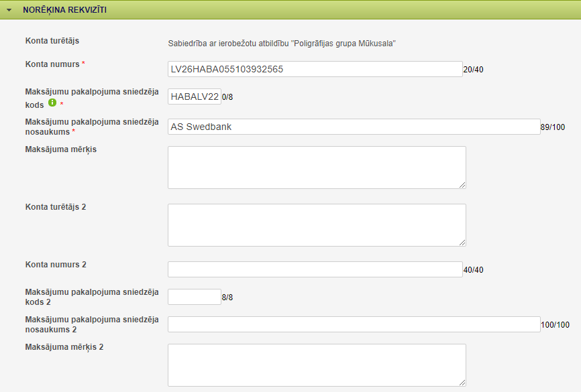Click into the Konta turētājs 2 text area
Viewport: 581px width, 392px height.
pyautogui.click(x=317, y=225)
